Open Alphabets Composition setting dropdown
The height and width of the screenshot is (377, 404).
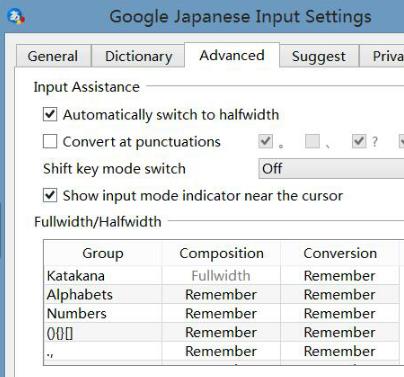(x=221, y=295)
